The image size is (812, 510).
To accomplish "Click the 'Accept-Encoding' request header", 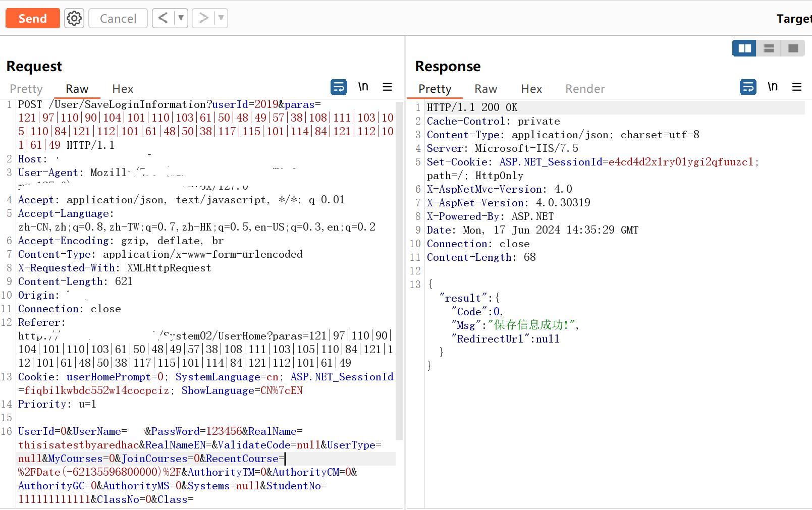I will point(64,241).
